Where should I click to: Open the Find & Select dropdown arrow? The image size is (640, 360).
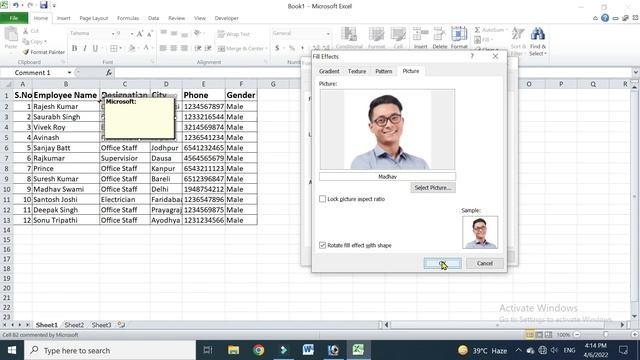[545, 53]
